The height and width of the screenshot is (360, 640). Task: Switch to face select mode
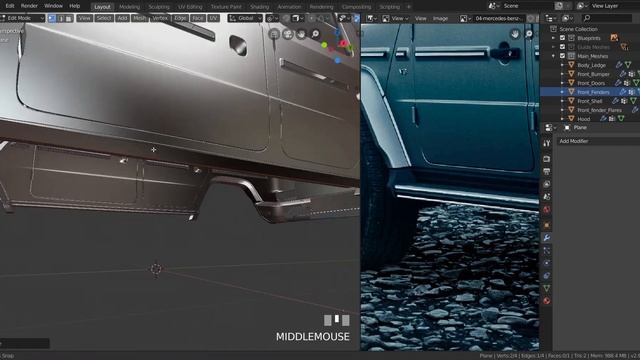pyautogui.click(x=69, y=18)
